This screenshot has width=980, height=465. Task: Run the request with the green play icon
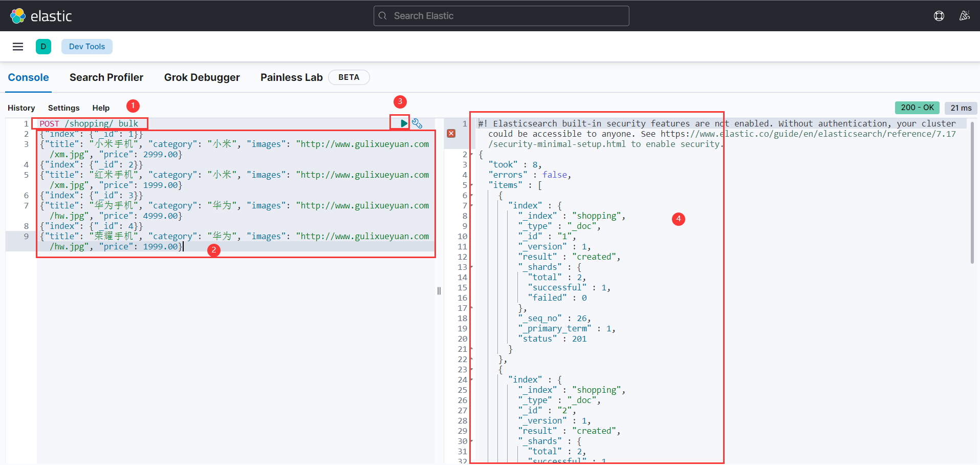click(404, 123)
